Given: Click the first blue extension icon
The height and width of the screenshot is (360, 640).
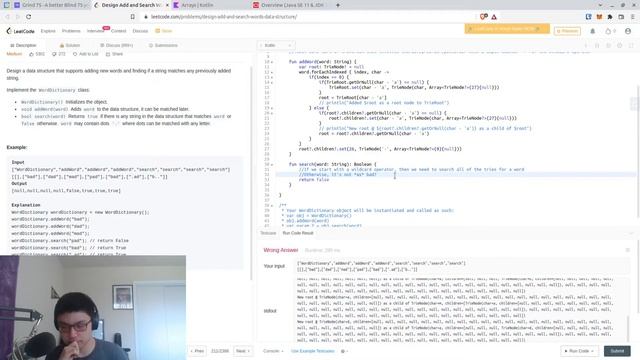Looking at the screenshot, I should [589, 17].
